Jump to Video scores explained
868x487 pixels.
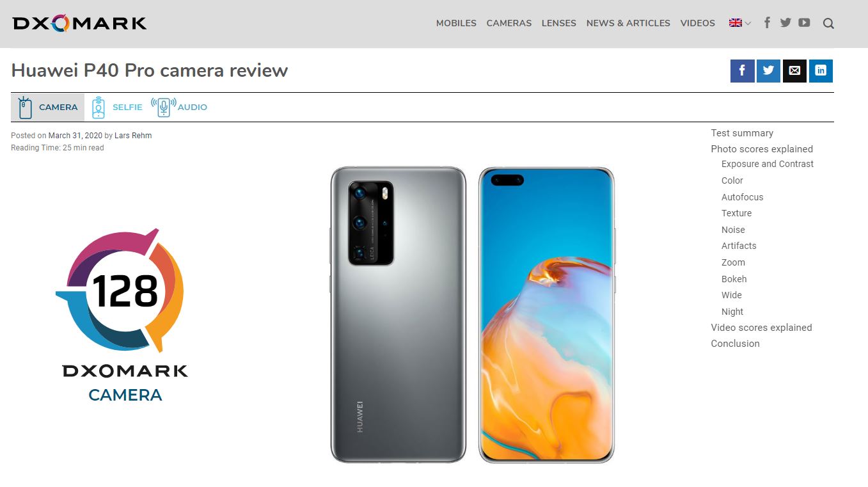click(761, 328)
